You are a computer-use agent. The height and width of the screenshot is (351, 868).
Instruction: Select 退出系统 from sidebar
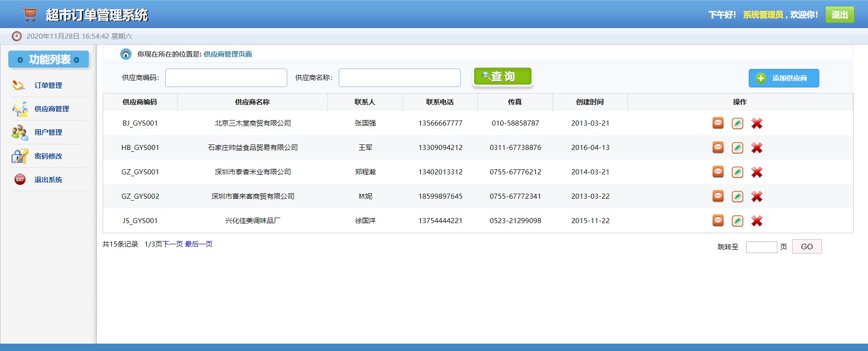[48, 180]
